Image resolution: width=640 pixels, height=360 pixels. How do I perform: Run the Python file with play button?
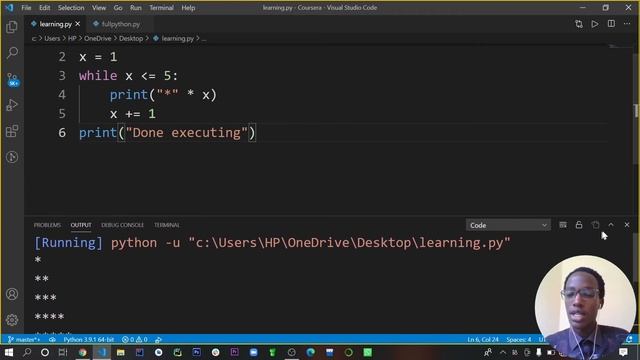click(x=595, y=24)
